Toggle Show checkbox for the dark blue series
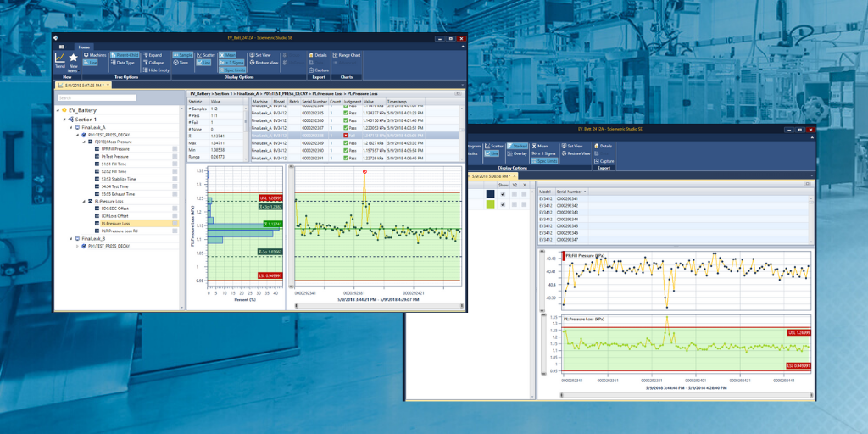 pyautogui.click(x=503, y=193)
